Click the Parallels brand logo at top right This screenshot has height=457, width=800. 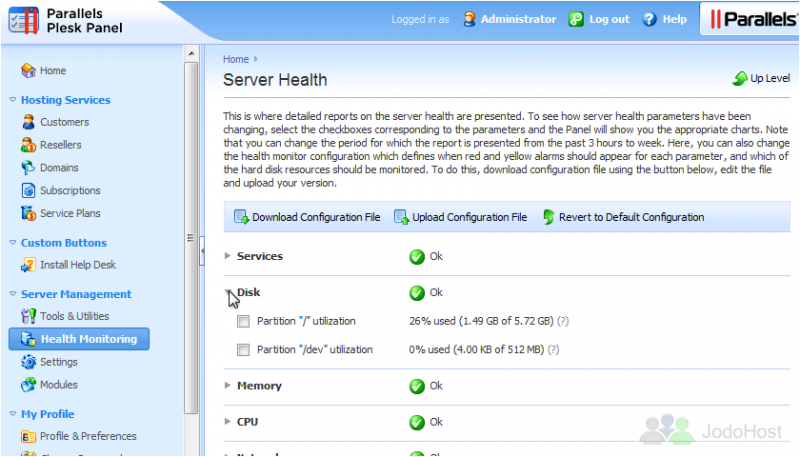(753, 19)
